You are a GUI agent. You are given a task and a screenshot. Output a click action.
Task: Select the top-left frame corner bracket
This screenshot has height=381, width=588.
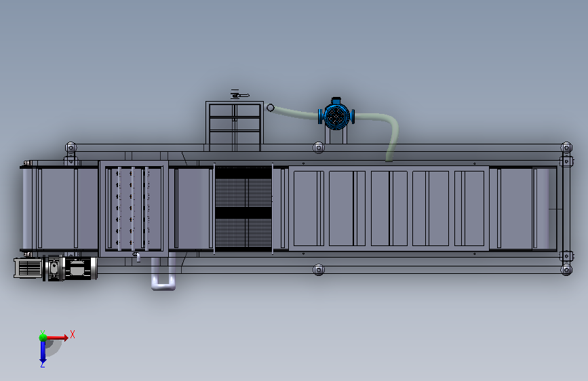(x=71, y=148)
